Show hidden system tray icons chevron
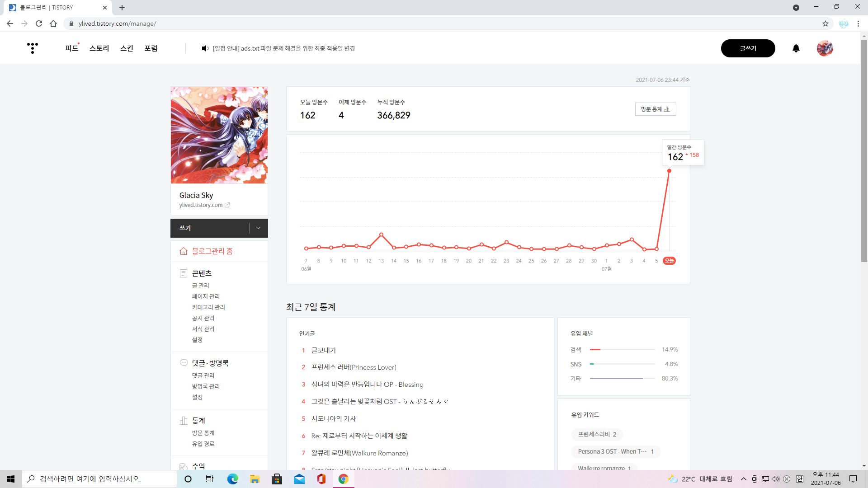This screenshot has width=868, height=488. click(x=743, y=479)
